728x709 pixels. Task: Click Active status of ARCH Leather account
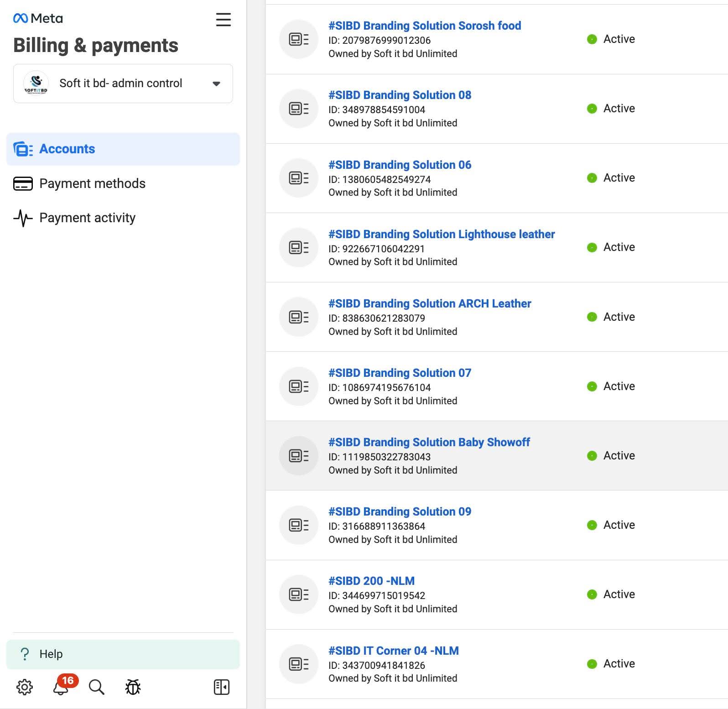click(x=611, y=317)
